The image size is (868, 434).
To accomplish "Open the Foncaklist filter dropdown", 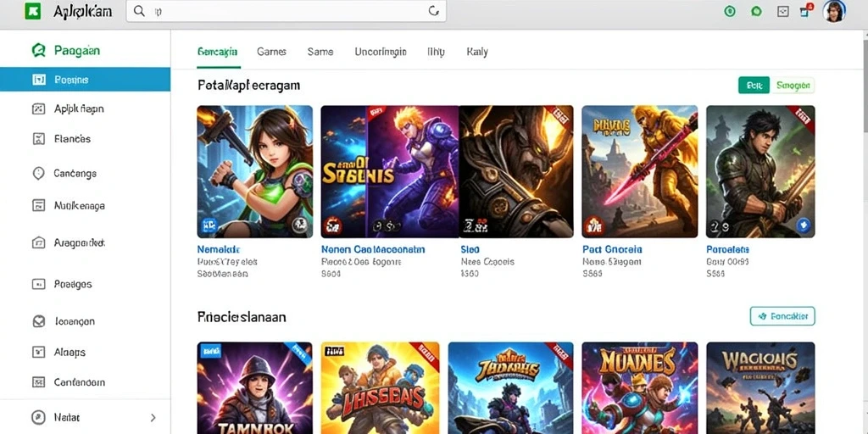I will (x=782, y=316).
